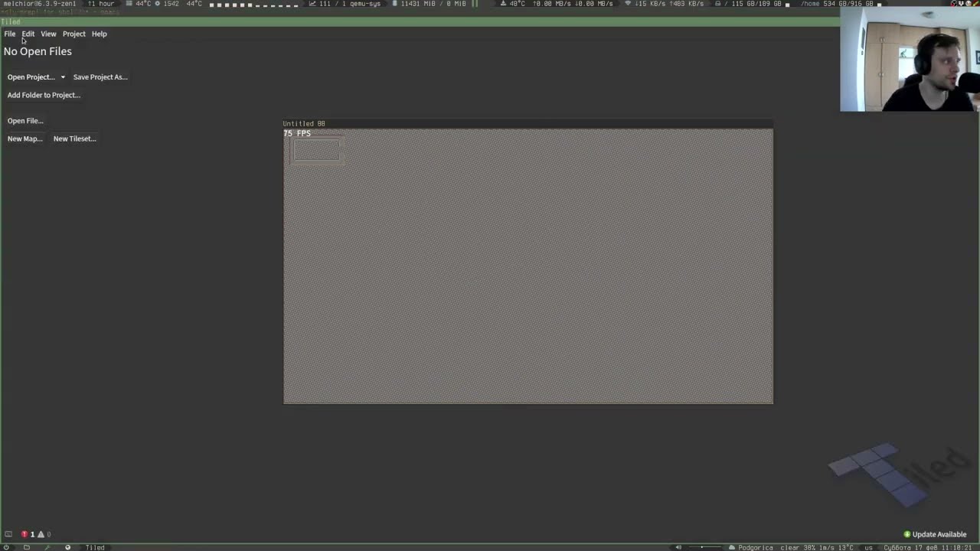Open the File menu
The width and height of the screenshot is (980, 551).
click(10, 34)
